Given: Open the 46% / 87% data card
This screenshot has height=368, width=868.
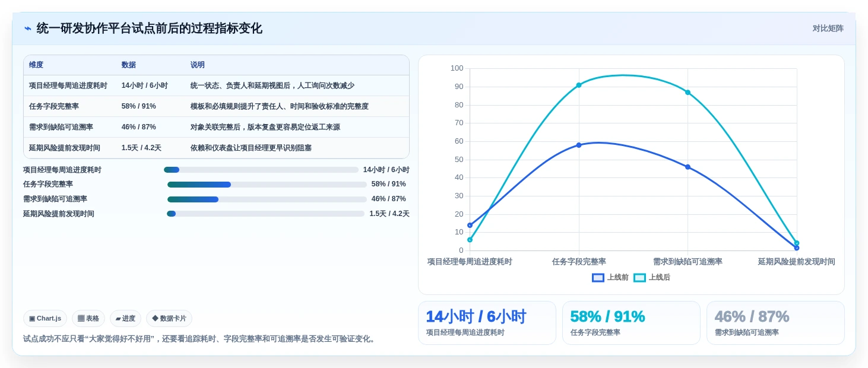Looking at the screenshot, I should (x=775, y=323).
